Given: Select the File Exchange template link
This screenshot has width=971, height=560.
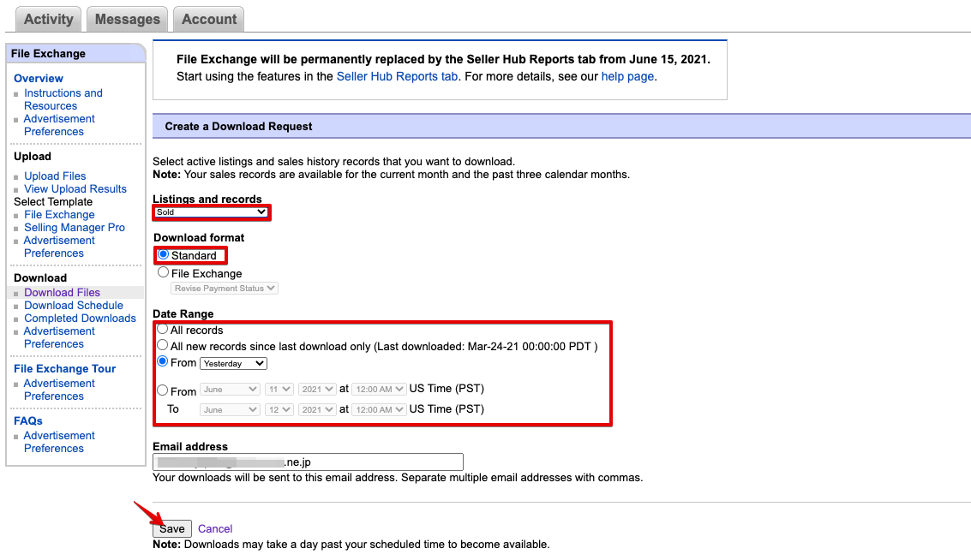Looking at the screenshot, I should pos(59,215).
